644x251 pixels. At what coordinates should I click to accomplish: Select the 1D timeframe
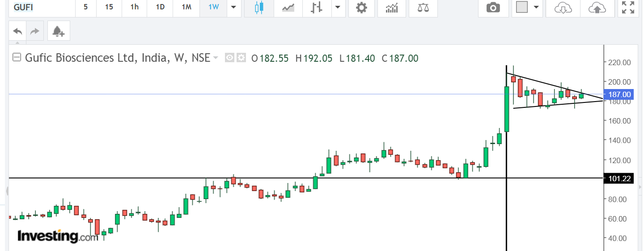pyautogui.click(x=160, y=8)
